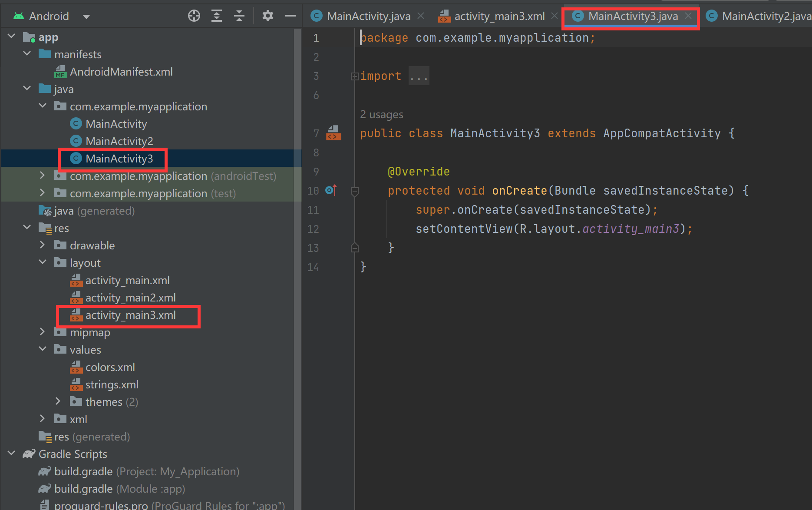Click the Gradle Scripts elephant icon
The image size is (812, 510).
click(x=29, y=454)
